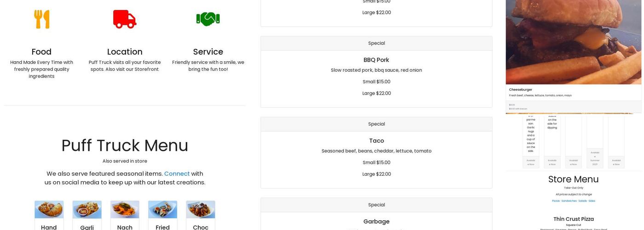This screenshot has width=644, height=230.
Task: Click the Puff Truck Menu heading
Action: (125, 145)
